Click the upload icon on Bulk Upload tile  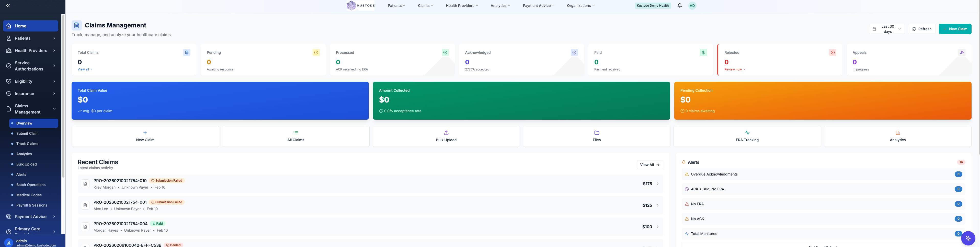(446, 133)
